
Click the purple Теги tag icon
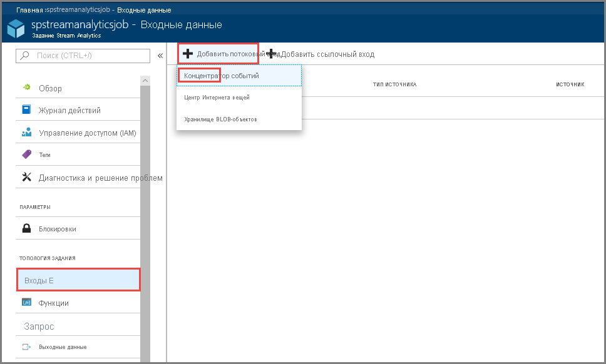(27, 154)
